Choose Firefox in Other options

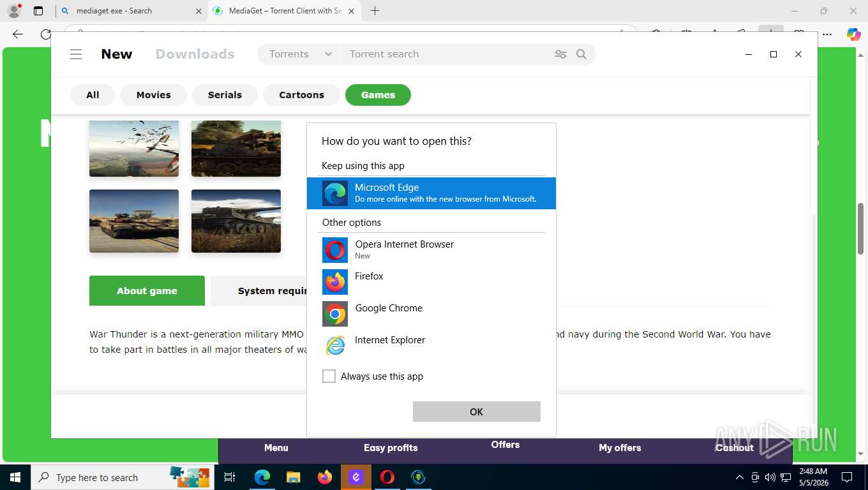coord(431,282)
